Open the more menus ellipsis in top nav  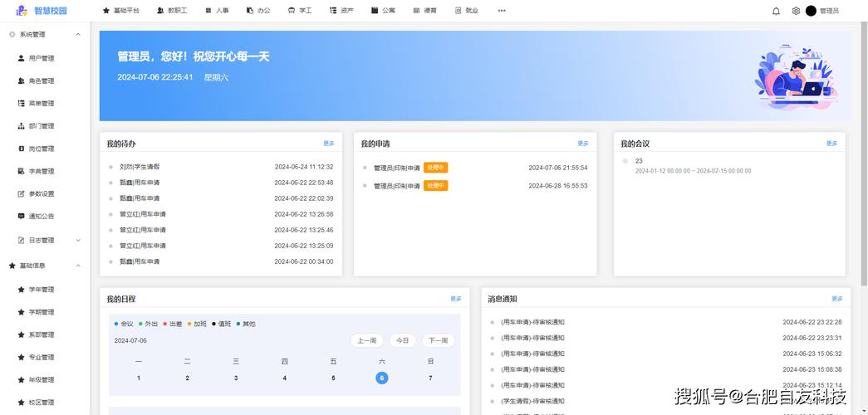pos(501,11)
